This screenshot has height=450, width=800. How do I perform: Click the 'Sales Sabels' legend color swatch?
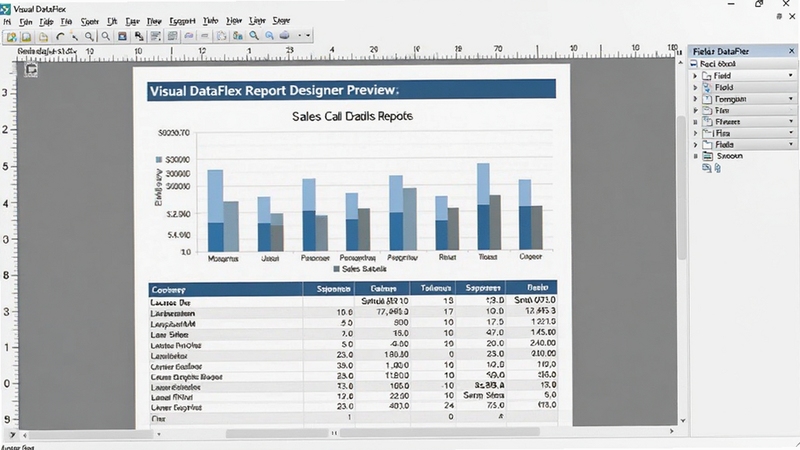coord(336,269)
